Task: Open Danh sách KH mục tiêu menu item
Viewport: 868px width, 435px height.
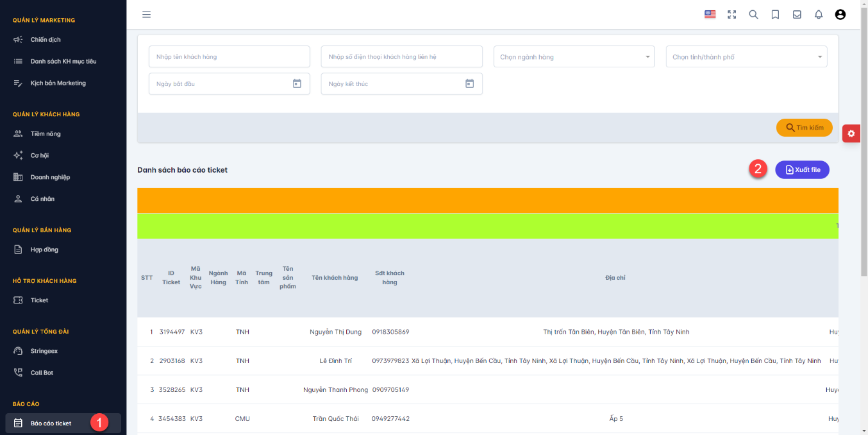Action: 63,62
